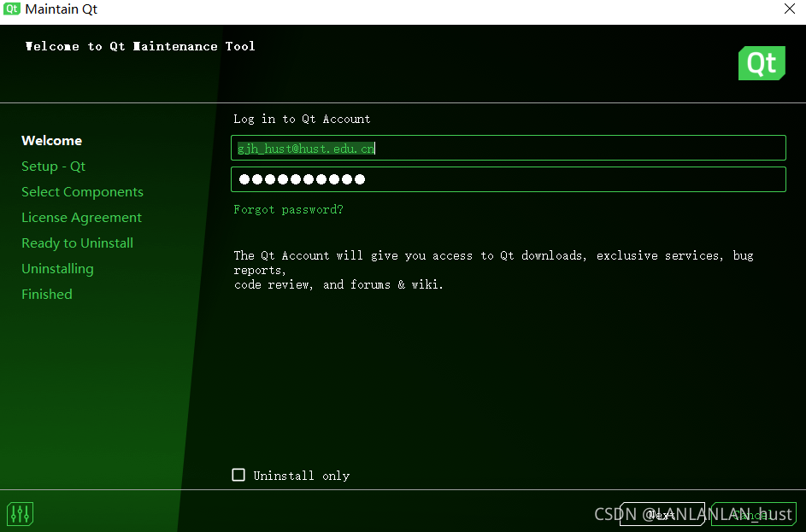This screenshot has width=806, height=532.
Task: Select the Ready to Uninstall step
Action: click(x=77, y=243)
